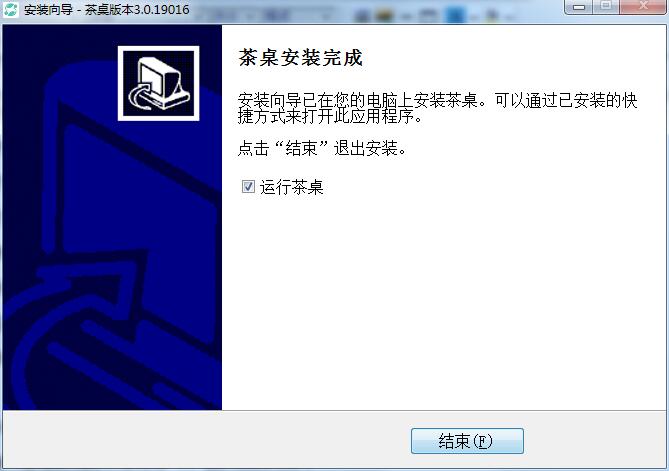Click the 运行茶桌 checkbox label text
The width and height of the screenshot is (669, 471).
291,187
